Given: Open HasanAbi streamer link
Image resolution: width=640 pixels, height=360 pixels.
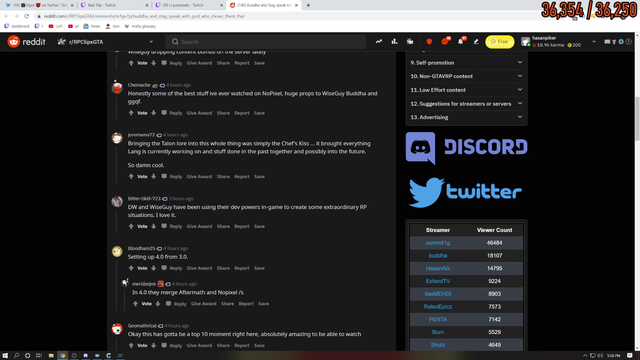Looking at the screenshot, I should pyautogui.click(x=438, y=268).
